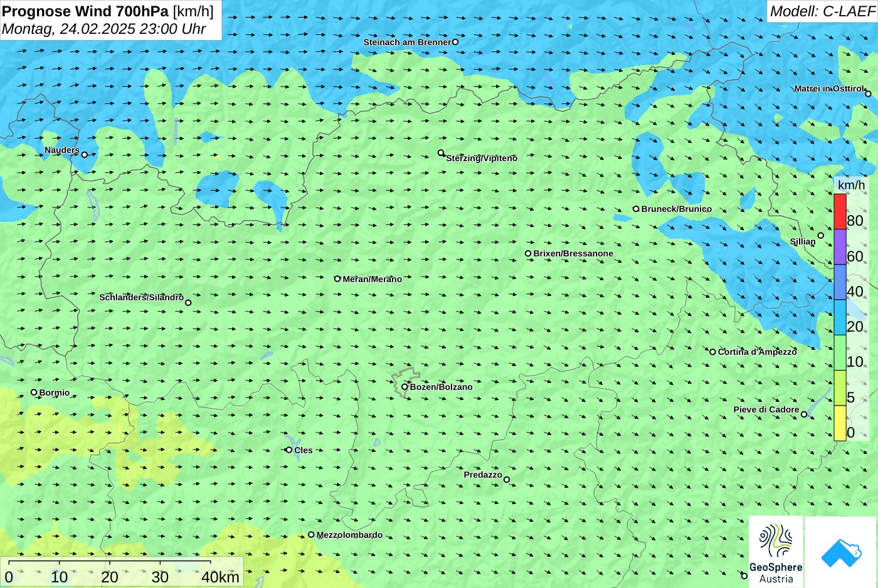This screenshot has height=588, width=878.
Task: Click the Bormio circle marker
Action: (x=34, y=392)
